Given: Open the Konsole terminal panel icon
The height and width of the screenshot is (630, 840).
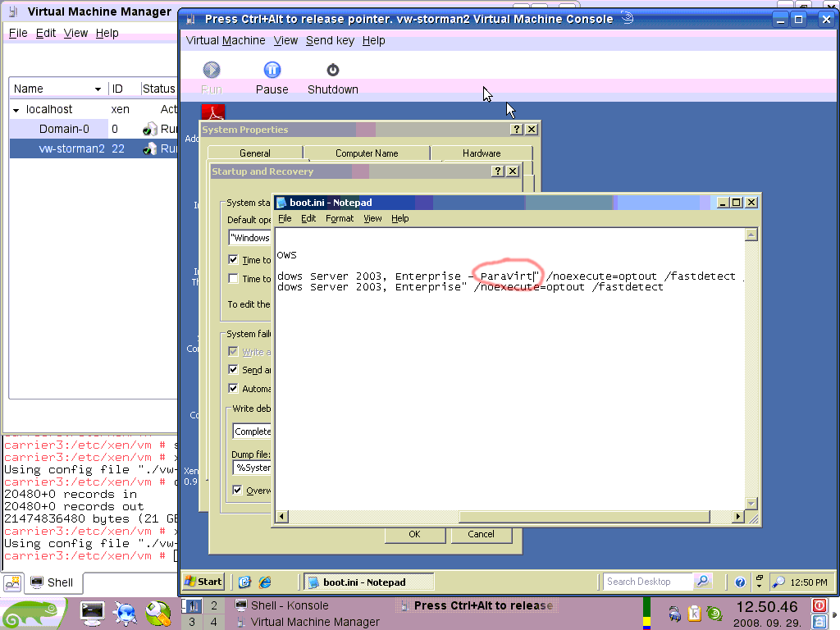Looking at the screenshot, I should 92,612.
